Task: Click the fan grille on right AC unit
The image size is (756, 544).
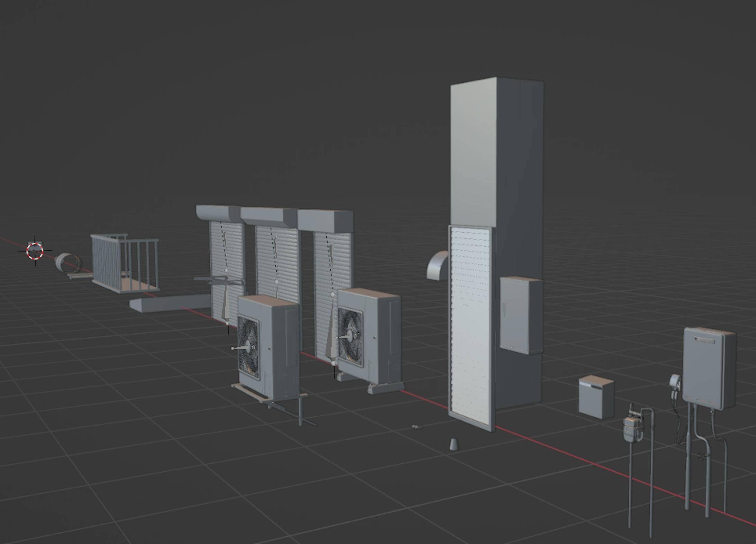Action: pyautogui.click(x=350, y=337)
